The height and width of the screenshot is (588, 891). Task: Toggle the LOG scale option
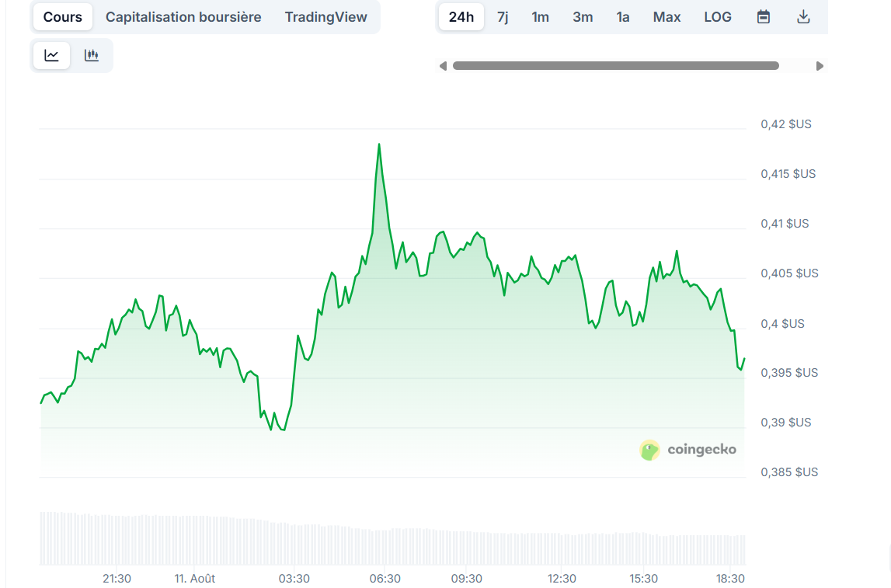[717, 16]
